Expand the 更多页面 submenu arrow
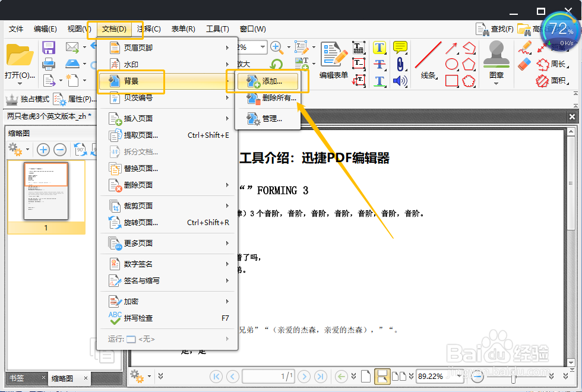The image size is (582, 392). point(227,243)
